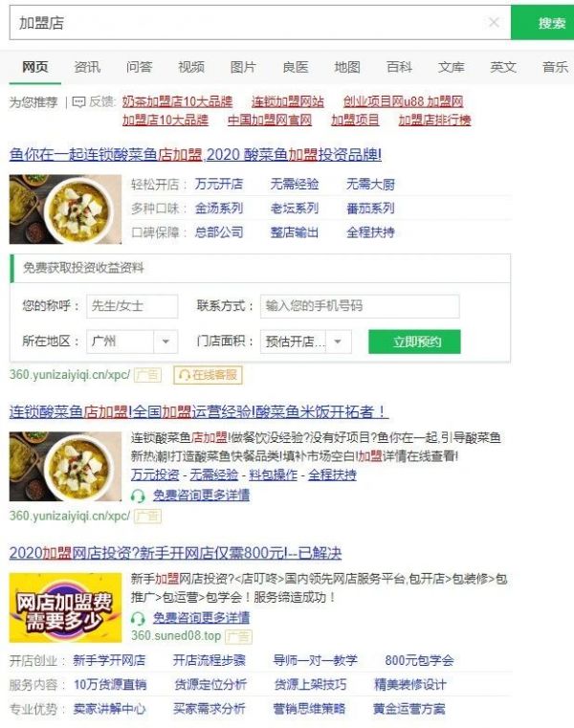The width and height of the screenshot is (574, 728).
Task: Open the first 酸菜鱼 dish thumbnail
Action: point(65,209)
